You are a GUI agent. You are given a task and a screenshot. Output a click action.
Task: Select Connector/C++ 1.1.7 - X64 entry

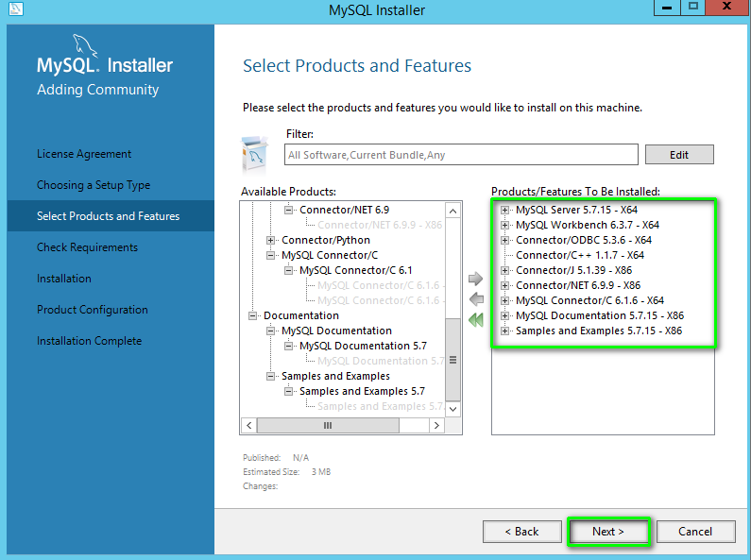pyautogui.click(x=579, y=255)
